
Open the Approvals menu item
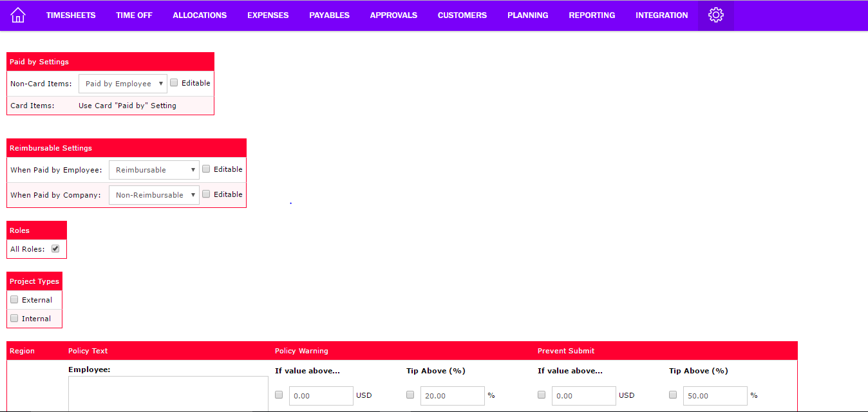click(393, 15)
